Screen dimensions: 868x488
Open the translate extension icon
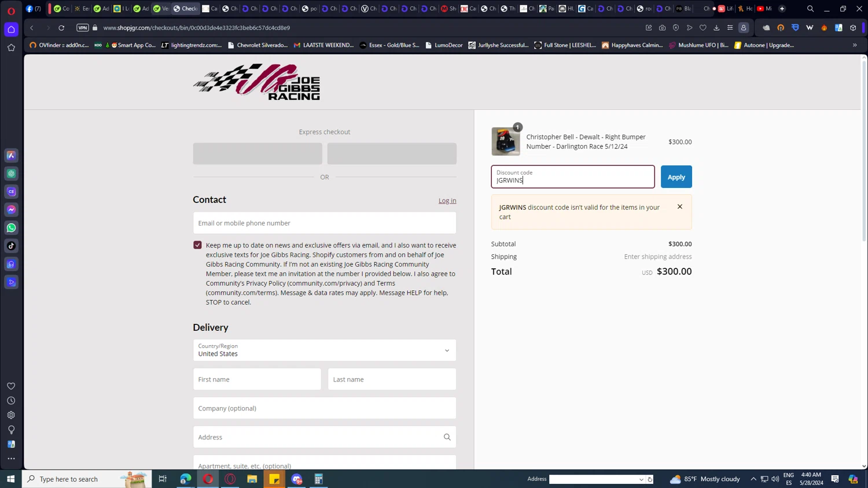click(838, 28)
